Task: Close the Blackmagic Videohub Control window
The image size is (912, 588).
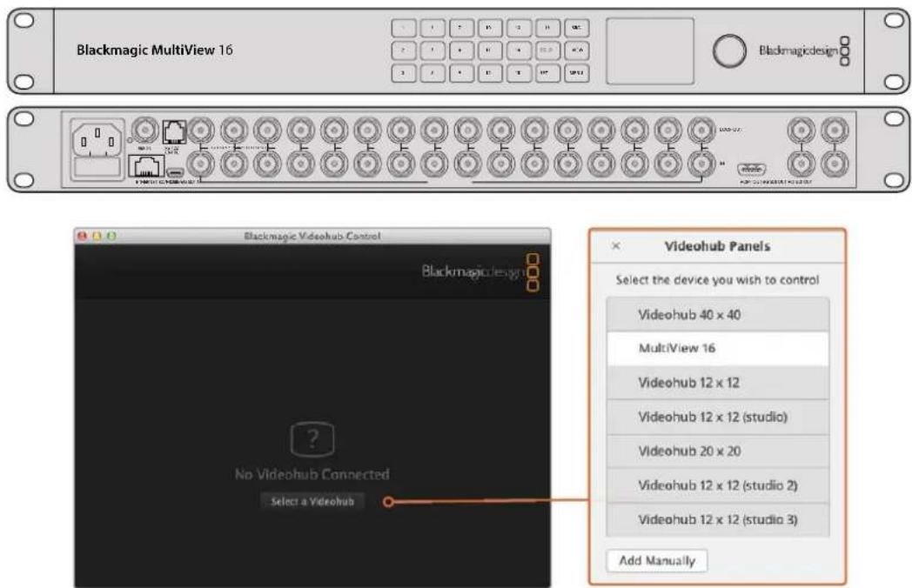Action: [82, 236]
